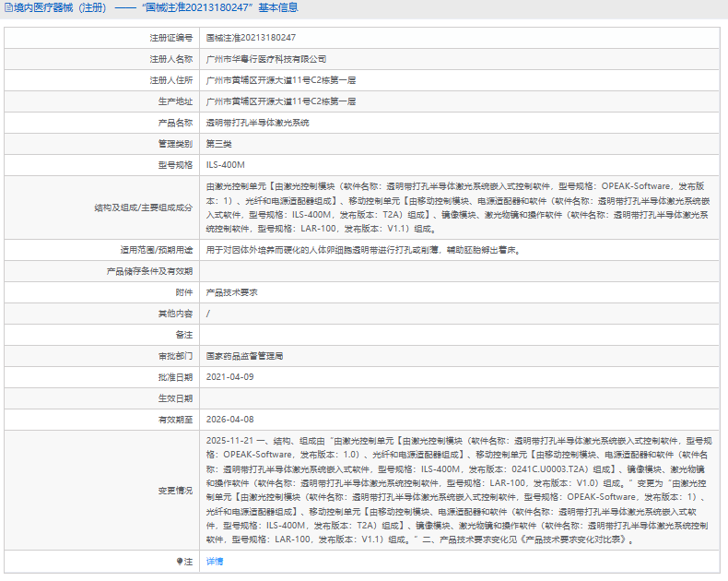Select approval date 2021-04-09
The image size is (728, 581).
point(229,377)
